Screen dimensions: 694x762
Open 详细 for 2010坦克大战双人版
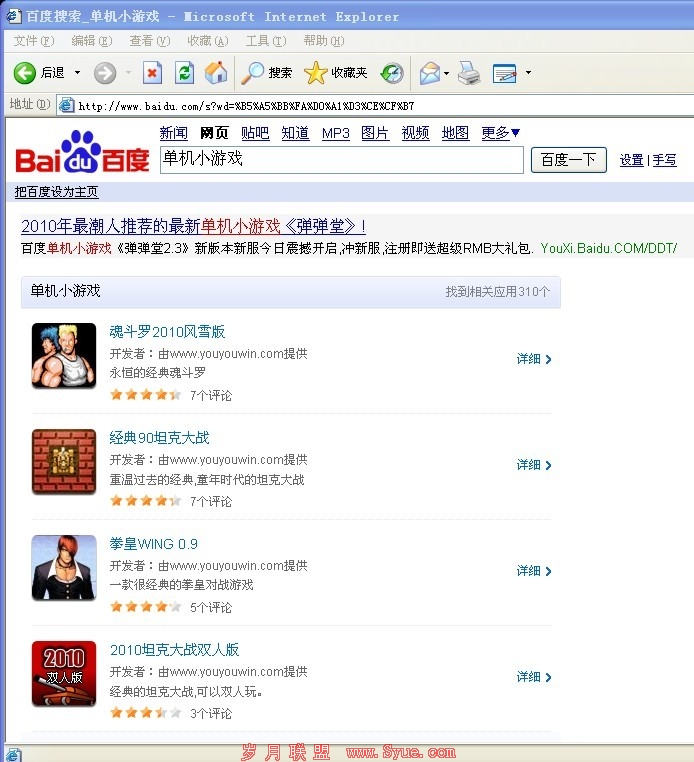[x=534, y=677]
